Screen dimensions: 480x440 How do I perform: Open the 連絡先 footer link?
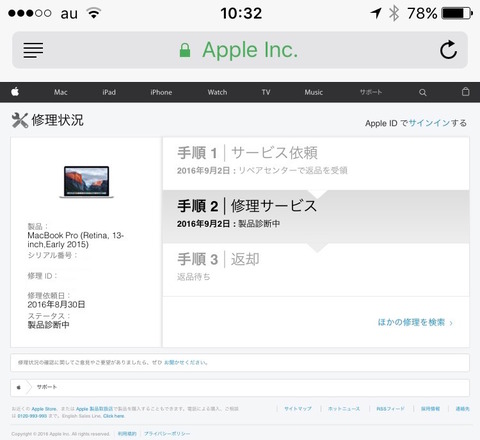coord(463,409)
